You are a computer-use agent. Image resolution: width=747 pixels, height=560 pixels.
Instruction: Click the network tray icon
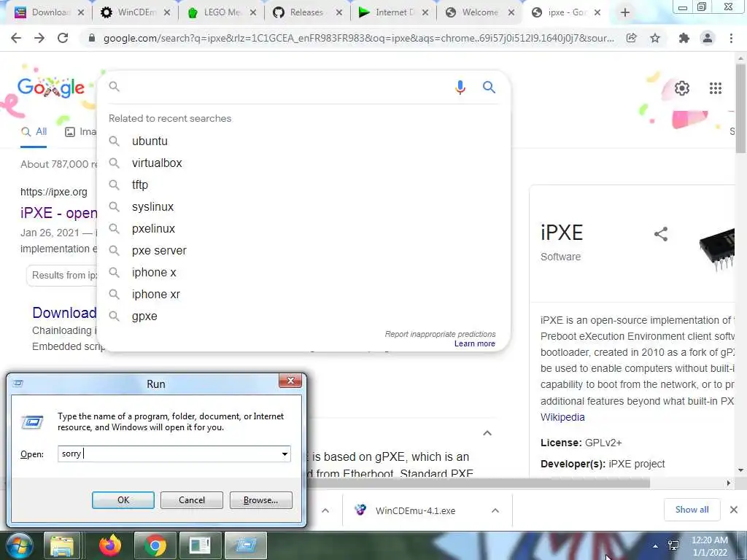pos(673,545)
